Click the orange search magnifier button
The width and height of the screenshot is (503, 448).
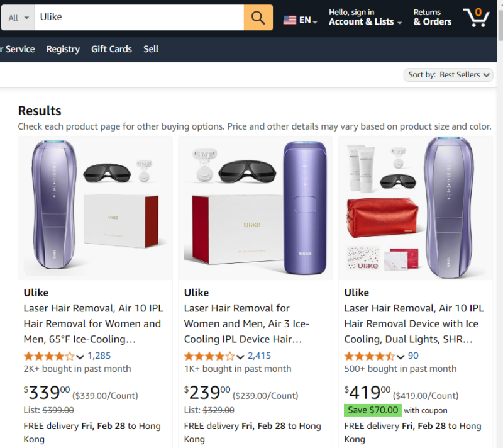pyautogui.click(x=258, y=18)
